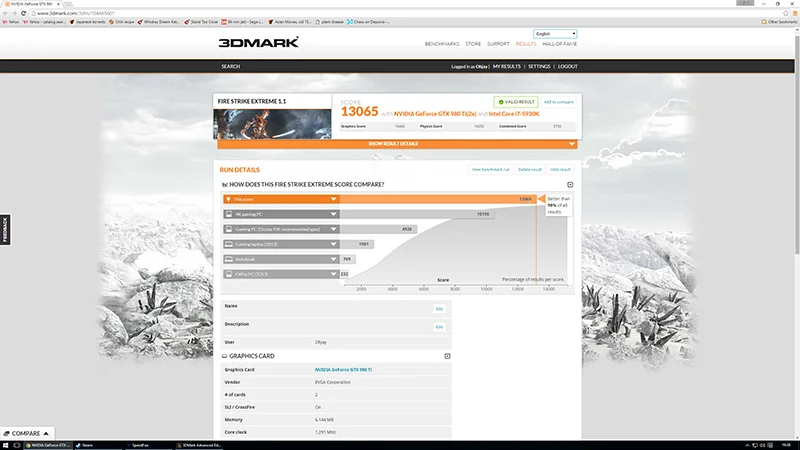
Task: Open the Other bookmarks folder
Action: [779, 22]
